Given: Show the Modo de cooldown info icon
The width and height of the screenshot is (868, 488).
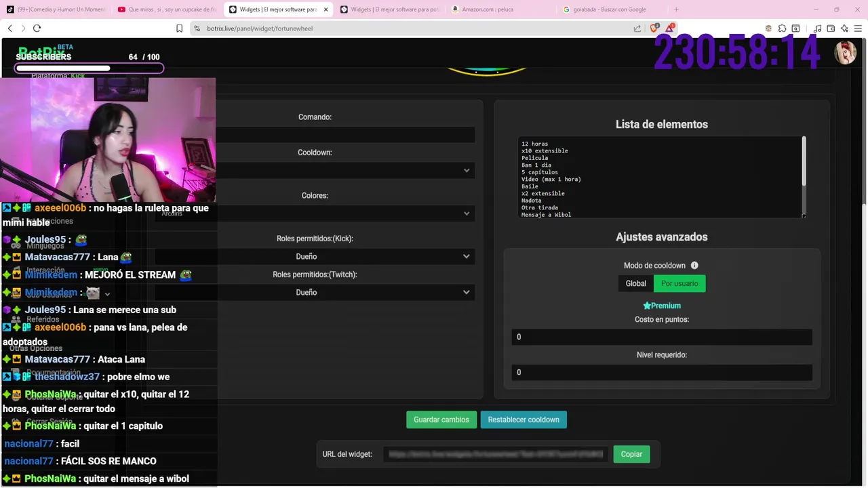Looking at the screenshot, I should tap(694, 266).
